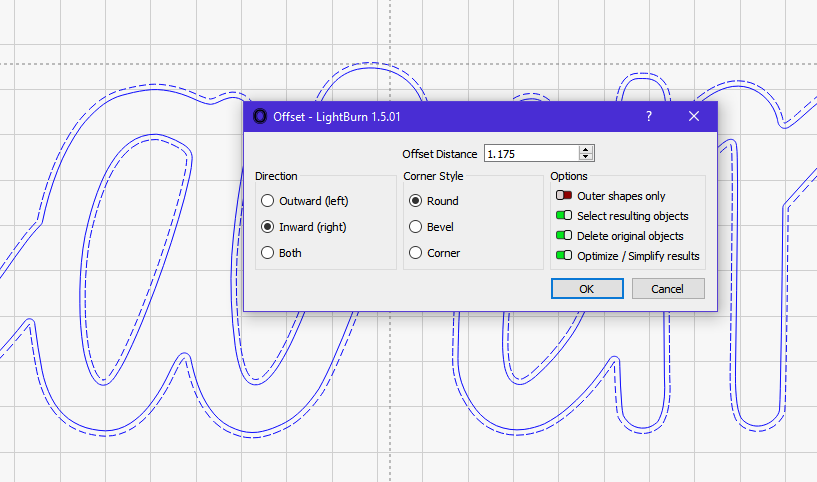Confirm the offset with OK

[587, 289]
